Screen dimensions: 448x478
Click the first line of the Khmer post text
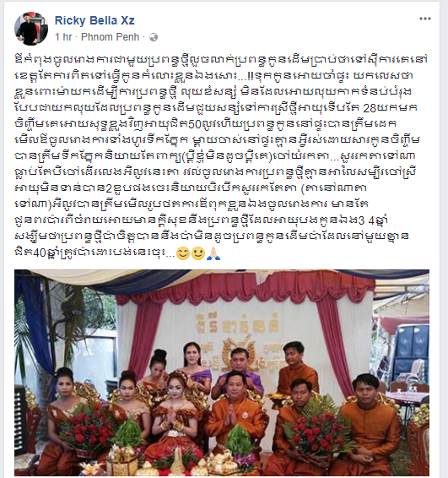pos(221,58)
